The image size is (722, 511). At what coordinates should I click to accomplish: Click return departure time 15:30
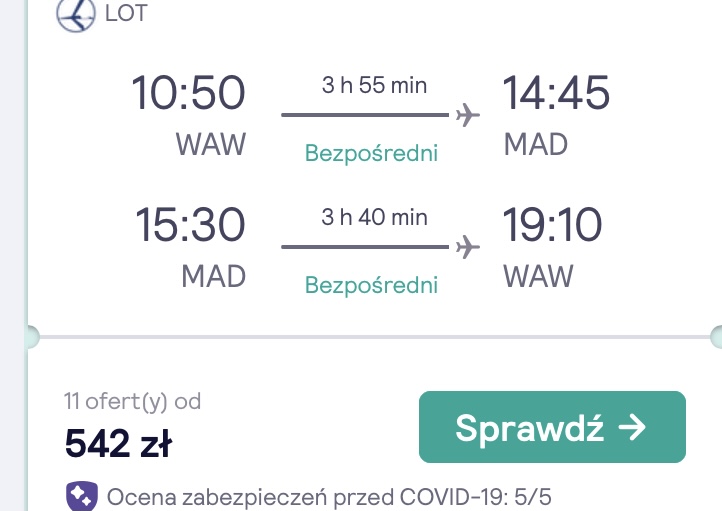pyautogui.click(x=190, y=225)
